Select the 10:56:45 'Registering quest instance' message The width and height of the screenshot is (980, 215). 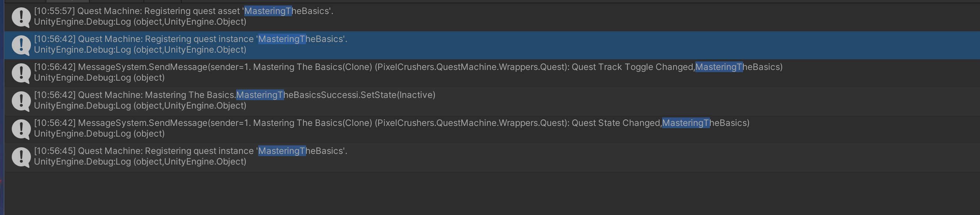coord(191,151)
